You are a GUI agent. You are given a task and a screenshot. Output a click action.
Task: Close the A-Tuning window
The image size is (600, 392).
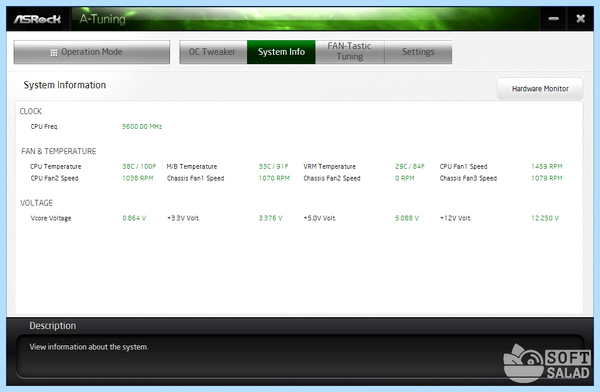[580, 18]
